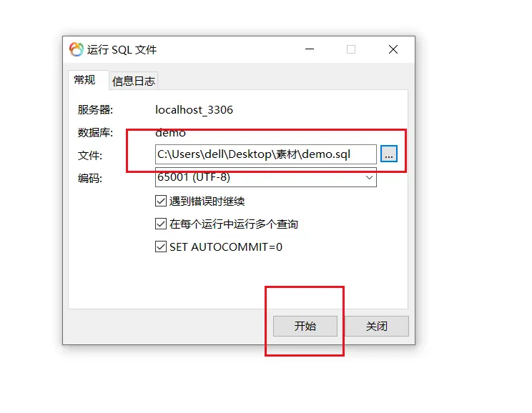Switch to the 信息日志 tab

point(134,81)
